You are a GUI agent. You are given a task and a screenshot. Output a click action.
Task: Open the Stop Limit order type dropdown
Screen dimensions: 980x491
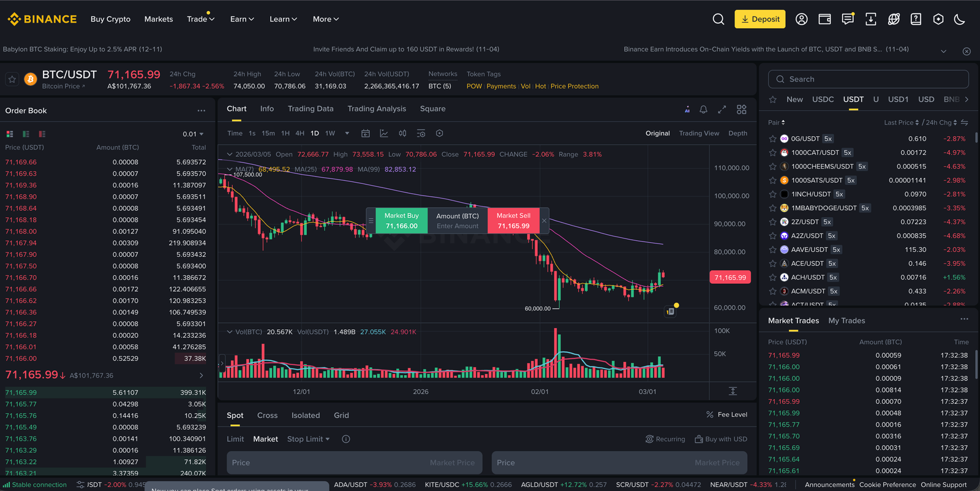click(308, 439)
